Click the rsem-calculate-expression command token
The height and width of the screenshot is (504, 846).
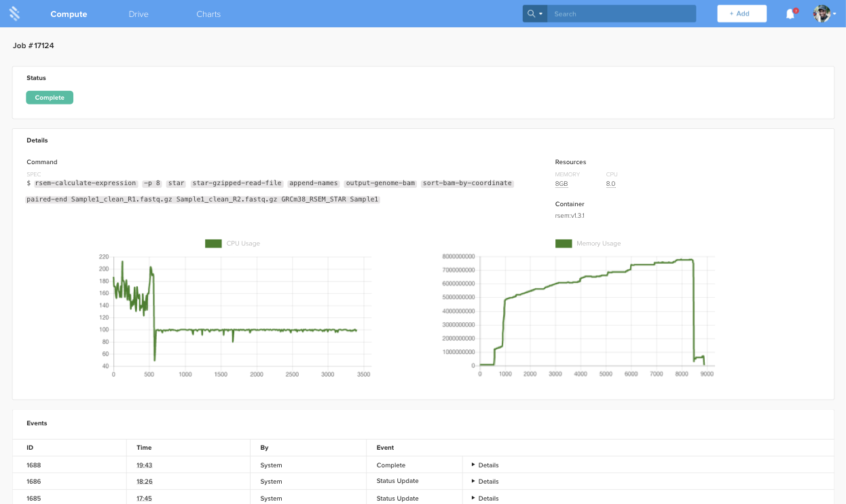(x=86, y=183)
